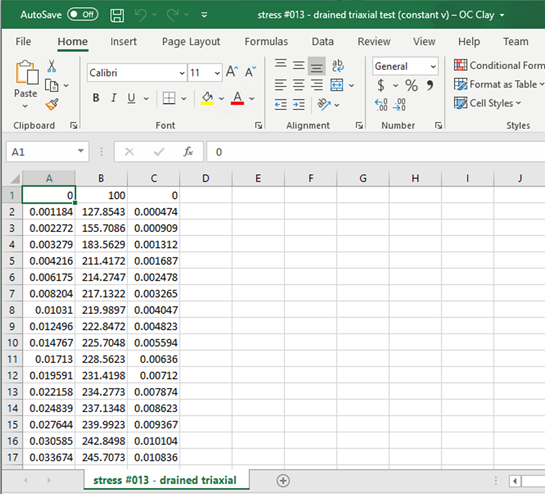Image resolution: width=545 pixels, height=494 pixels.
Task: Open the Borders dropdown arrow
Action: pyautogui.click(x=184, y=99)
